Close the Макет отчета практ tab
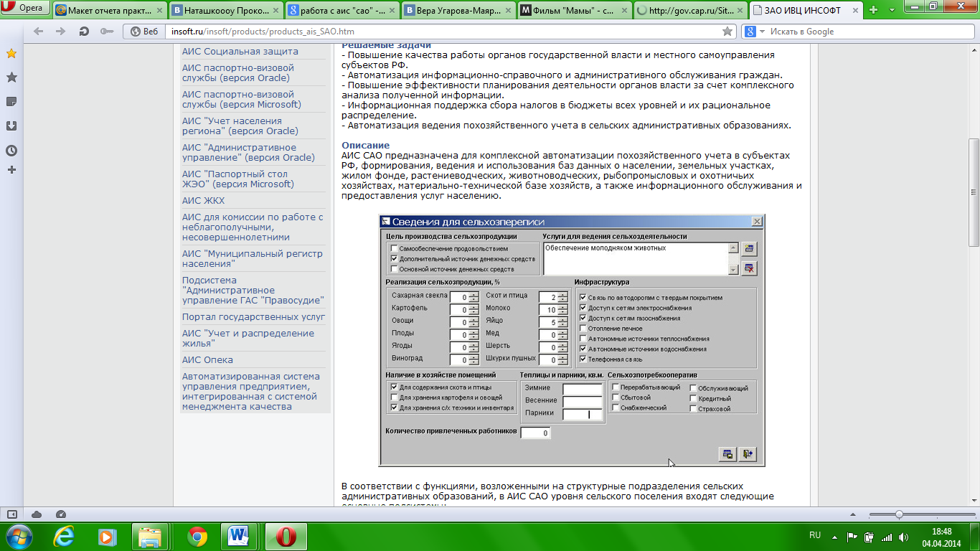 point(160,11)
